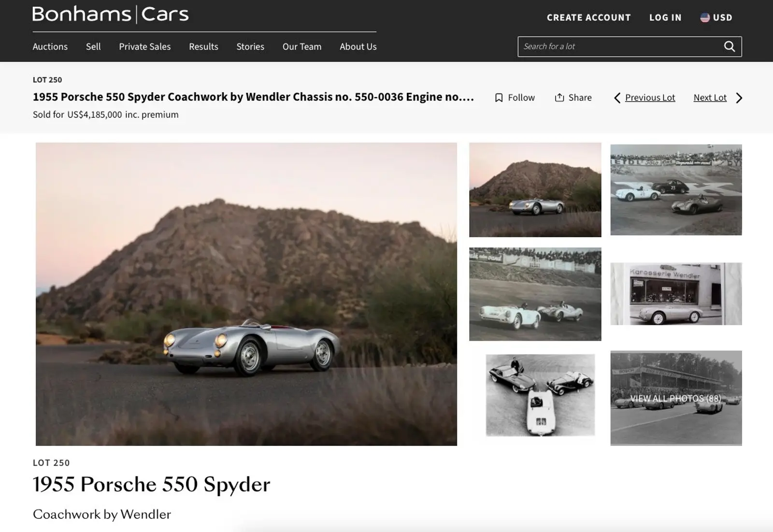Open the Results page

[x=203, y=47]
